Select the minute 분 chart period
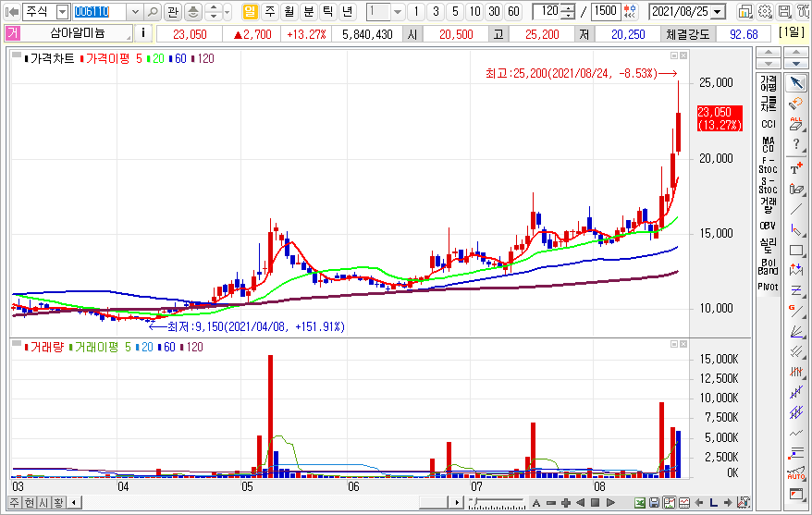The height and width of the screenshot is (515, 812). [309, 11]
